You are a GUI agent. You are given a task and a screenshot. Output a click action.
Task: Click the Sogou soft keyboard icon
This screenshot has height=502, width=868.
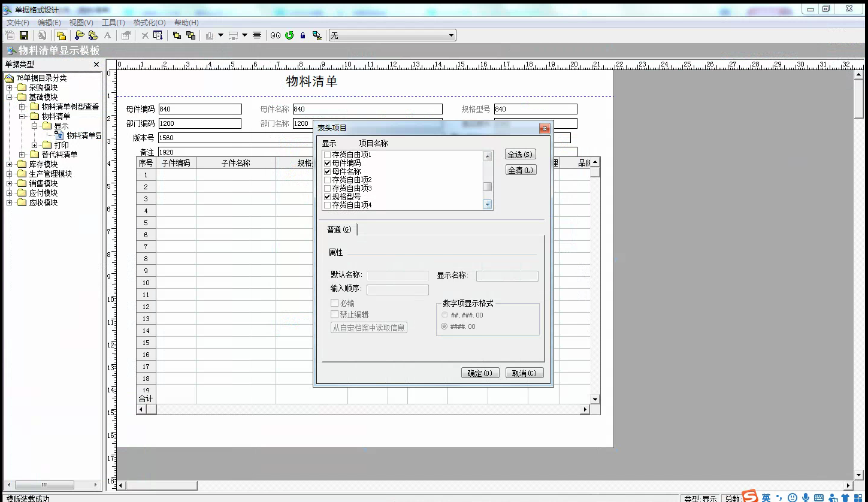(819, 497)
